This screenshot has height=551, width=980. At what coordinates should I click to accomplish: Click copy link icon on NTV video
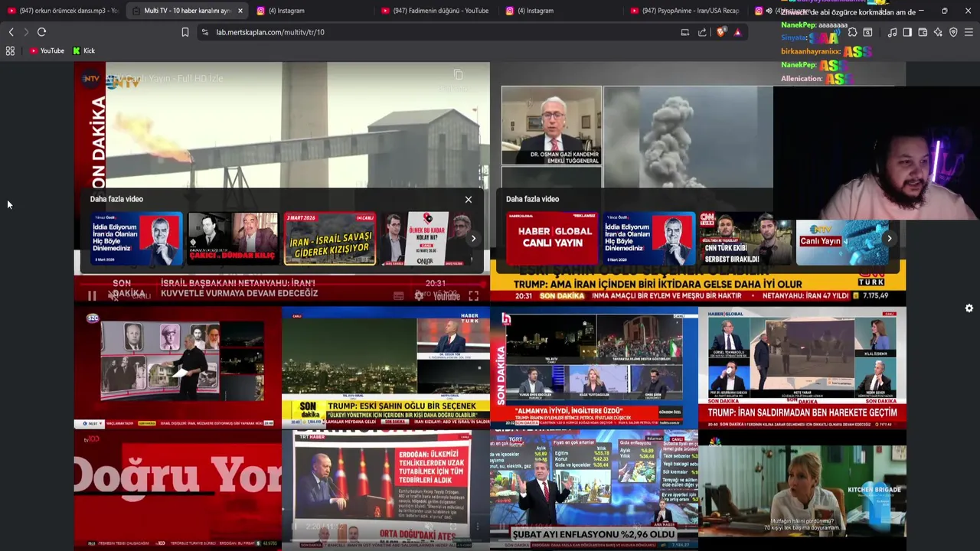coord(458,75)
